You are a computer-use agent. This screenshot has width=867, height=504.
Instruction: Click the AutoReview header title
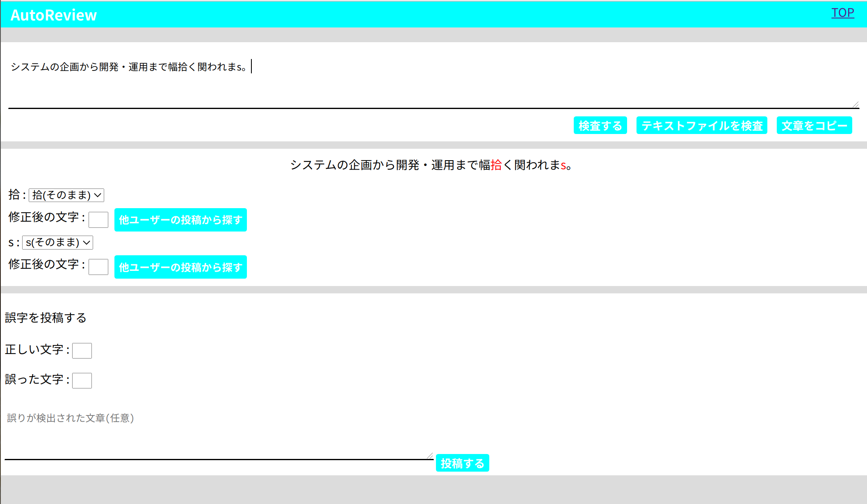pos(53,15)
